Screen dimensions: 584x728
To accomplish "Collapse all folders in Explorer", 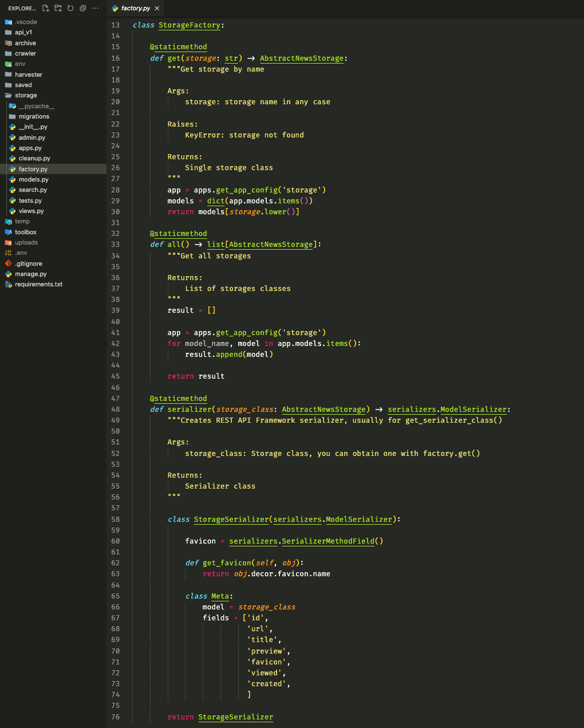I will pos(82,9).
